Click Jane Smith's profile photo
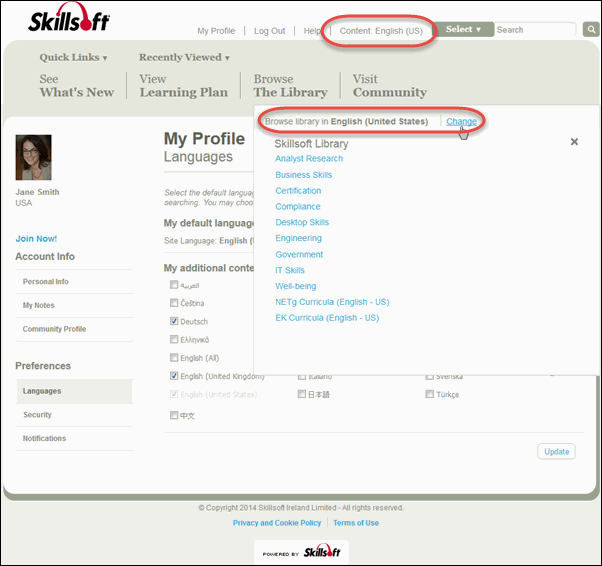The image size is (602, 566). click(x=33, y=157)
